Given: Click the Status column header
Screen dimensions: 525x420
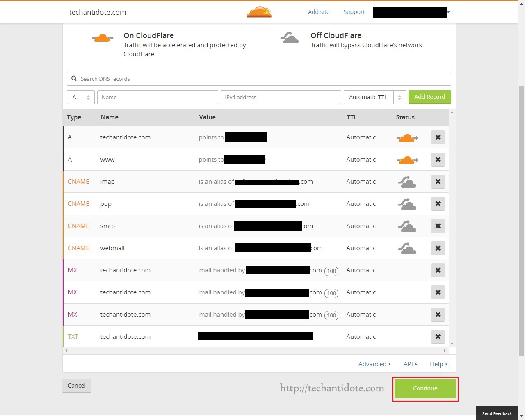Looking at the screenshot, I should pos(405,117).
